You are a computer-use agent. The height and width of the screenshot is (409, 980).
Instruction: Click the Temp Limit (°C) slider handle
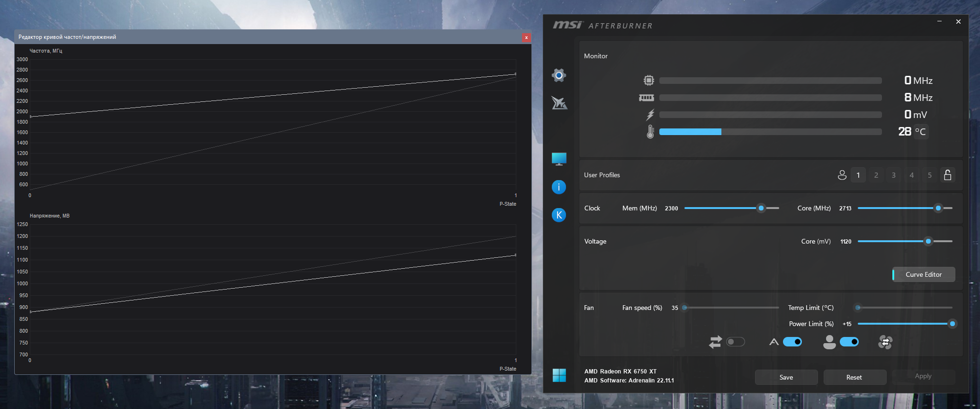[x=858, y=308]
